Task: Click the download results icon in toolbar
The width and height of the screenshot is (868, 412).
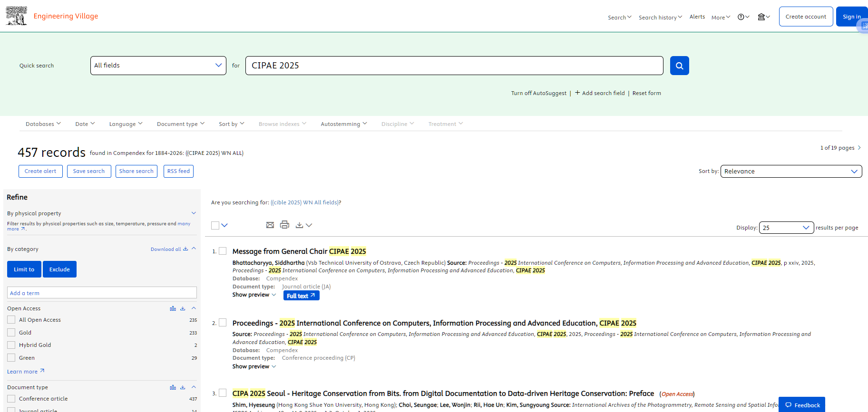Action: click(x=299, y=225)
